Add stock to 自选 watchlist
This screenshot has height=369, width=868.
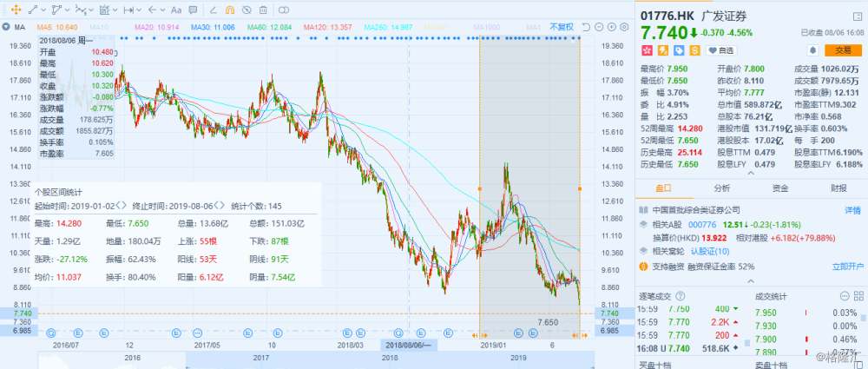[721, 50]
